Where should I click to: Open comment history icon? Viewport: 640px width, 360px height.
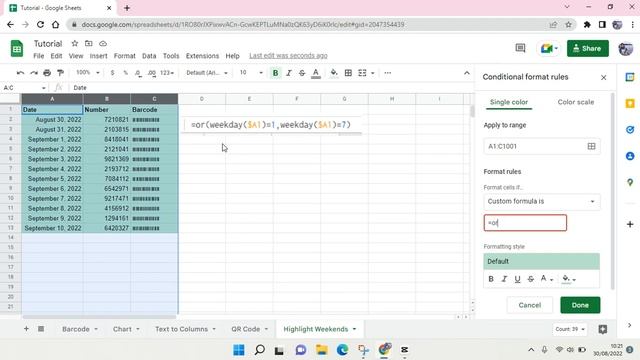(x=520, y=49)
